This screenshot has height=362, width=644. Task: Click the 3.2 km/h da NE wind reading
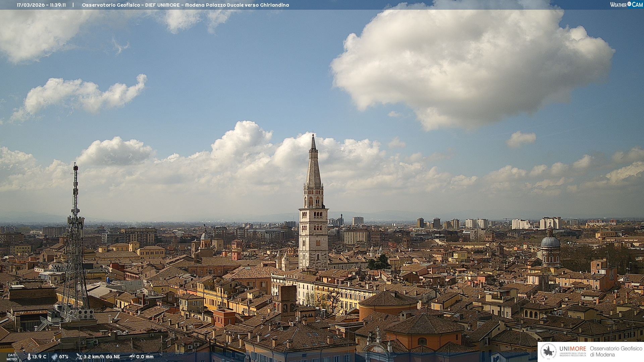[102, 357]
